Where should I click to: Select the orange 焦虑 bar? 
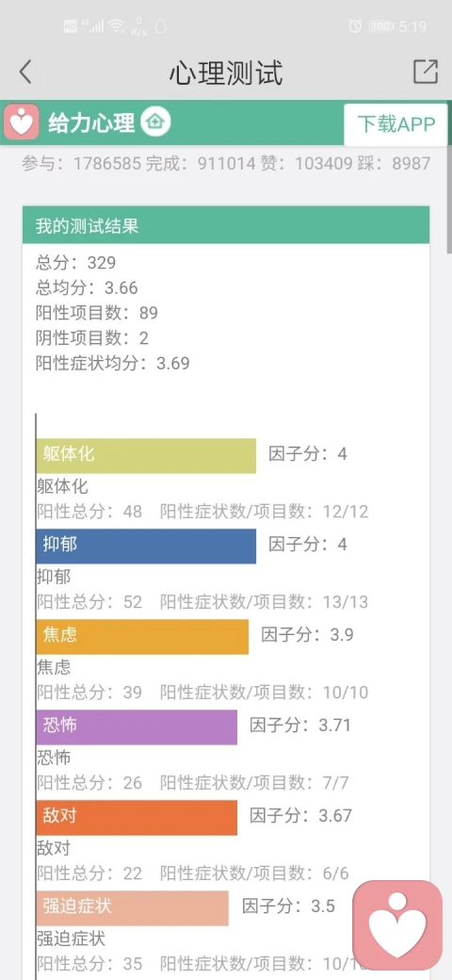pos(142,637)
